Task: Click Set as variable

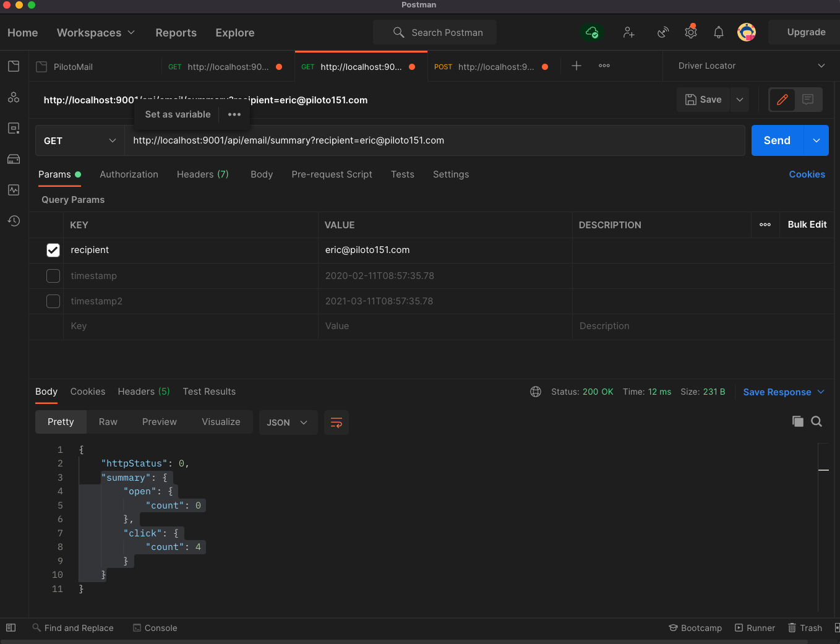Action: [178, 114]
